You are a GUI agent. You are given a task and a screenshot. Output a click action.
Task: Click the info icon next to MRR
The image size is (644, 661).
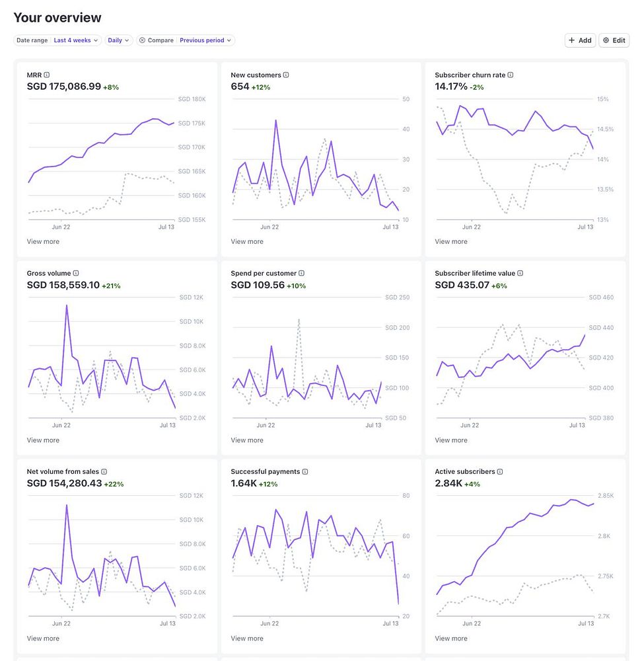tap(47, 75)
